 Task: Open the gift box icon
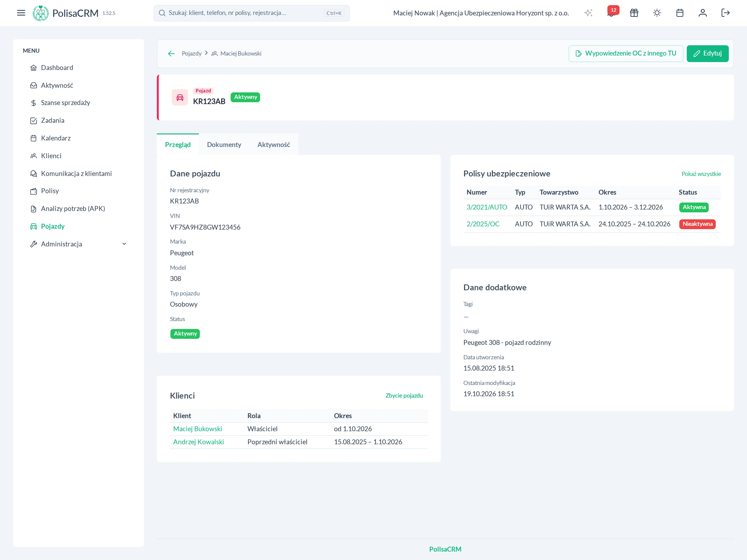[634, 13]
